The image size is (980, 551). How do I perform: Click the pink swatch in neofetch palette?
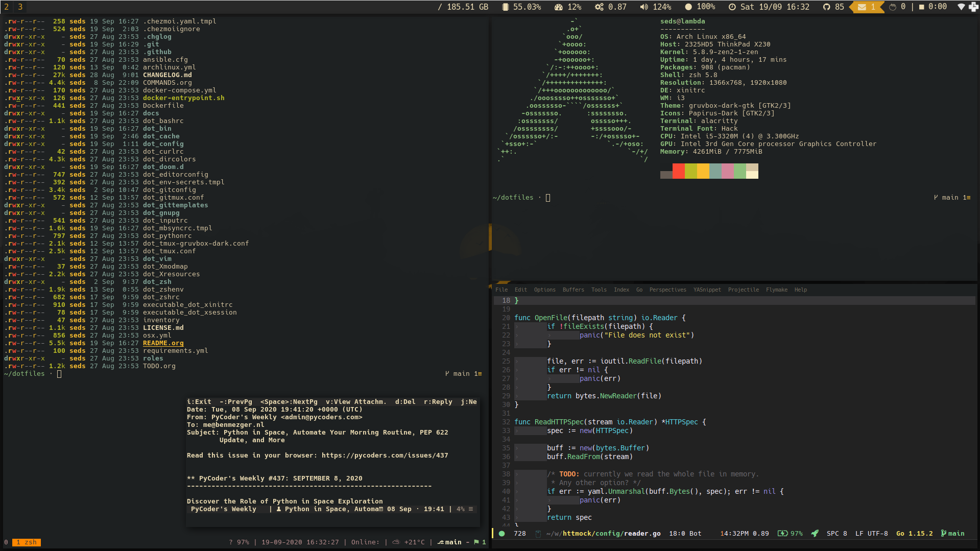[728, 171]
